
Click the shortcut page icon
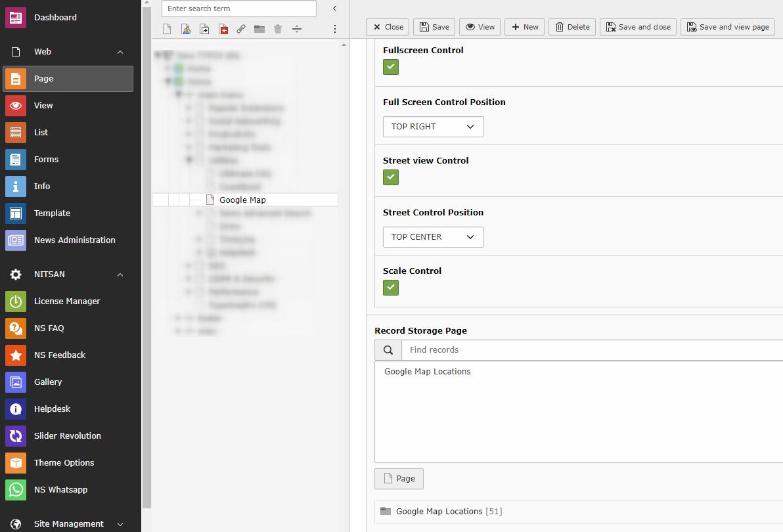[204, 29]
